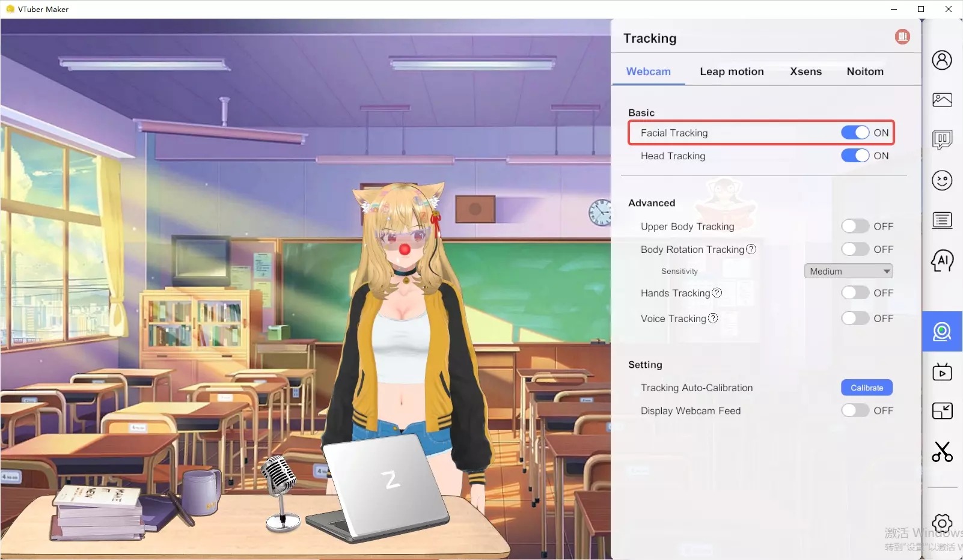Viewport: 963px width, 560px height.
Task: Switch to the Leap motion tab
Action: [x=732, y=72]
